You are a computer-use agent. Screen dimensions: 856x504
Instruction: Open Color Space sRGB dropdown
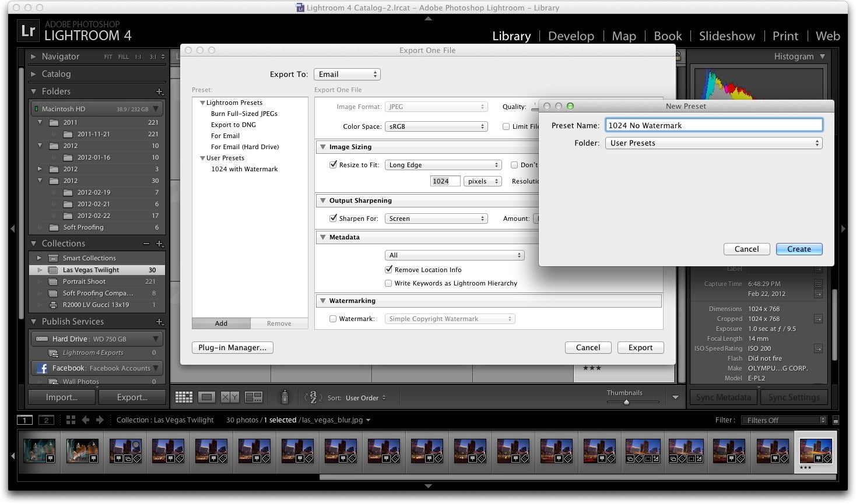pyautogui.click(x=436, y=126)
